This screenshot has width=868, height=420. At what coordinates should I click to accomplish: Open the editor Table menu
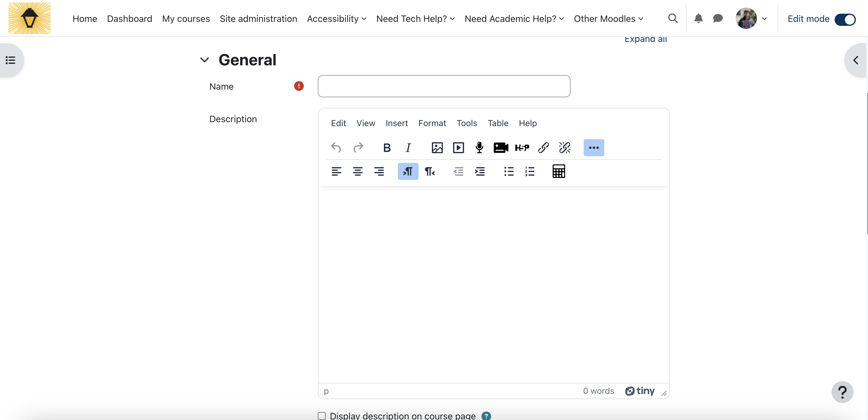(x=498, y=123)
